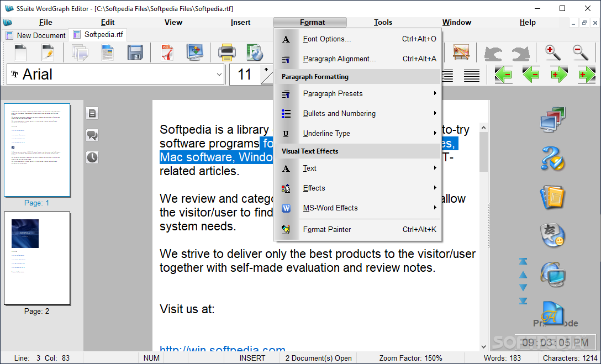Select the Page 1 thumbnail
This screenshot has width=601, height=364.
point(37,150)
